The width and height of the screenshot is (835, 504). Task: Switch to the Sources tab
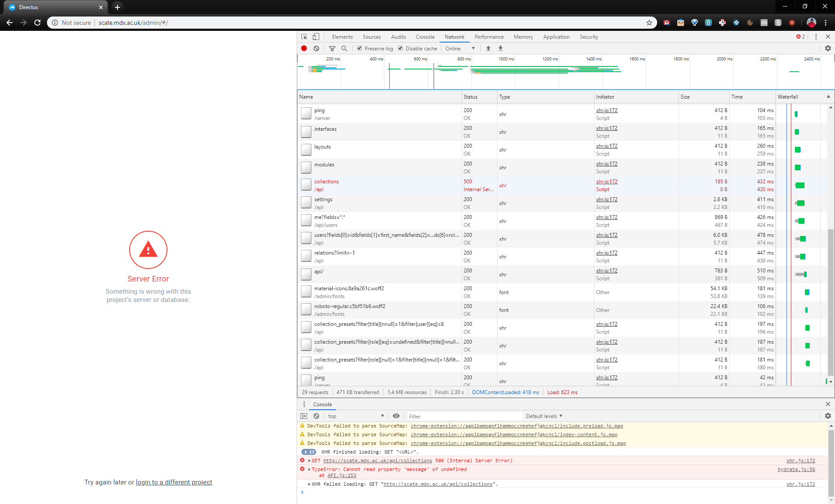[372, 37]
